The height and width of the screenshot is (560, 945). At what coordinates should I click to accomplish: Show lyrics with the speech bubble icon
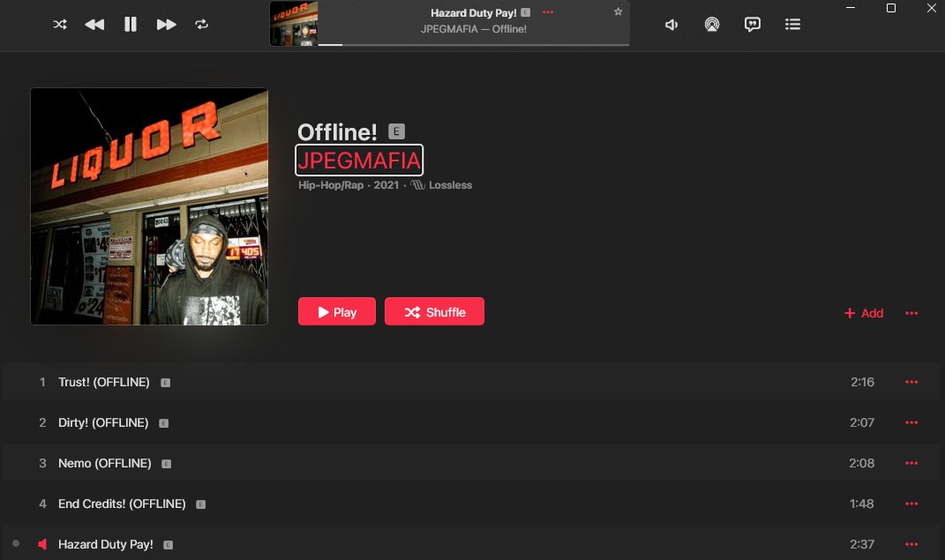tap(752, 24)
